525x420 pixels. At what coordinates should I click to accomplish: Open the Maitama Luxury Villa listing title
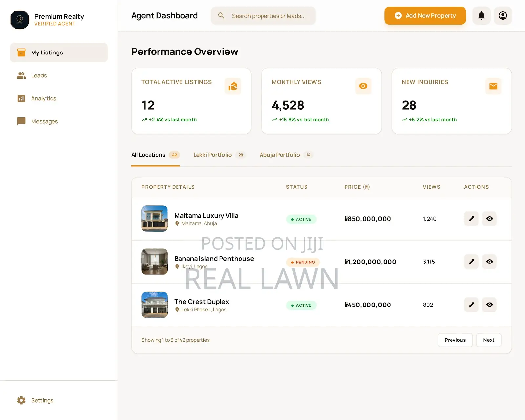206,216
